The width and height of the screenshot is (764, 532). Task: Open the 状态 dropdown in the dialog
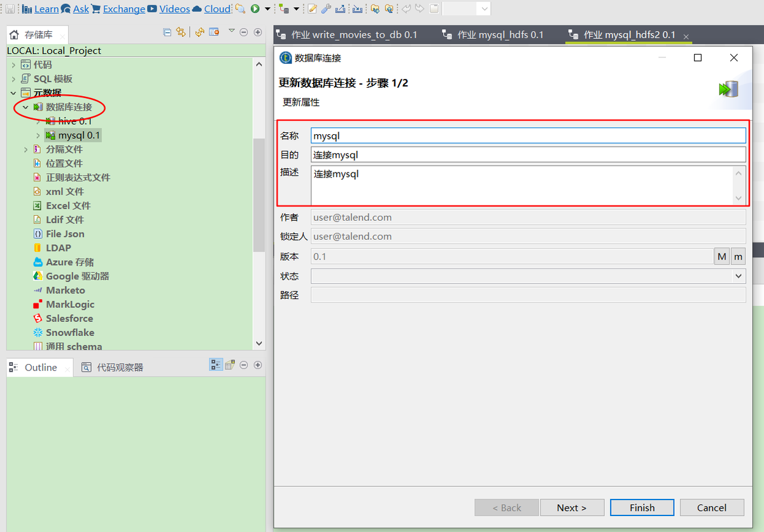(739, 276)
